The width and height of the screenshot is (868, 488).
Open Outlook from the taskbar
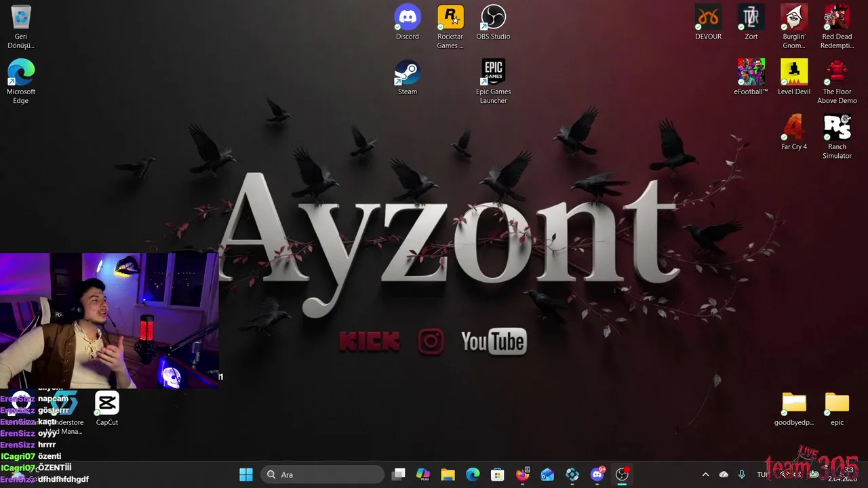[547, 474]
